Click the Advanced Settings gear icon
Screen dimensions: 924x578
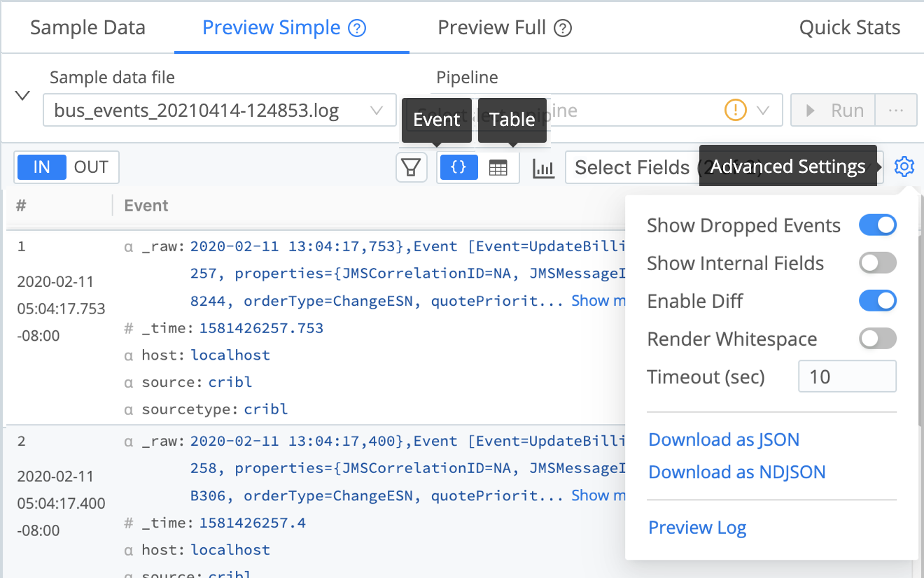coord(904,167)
